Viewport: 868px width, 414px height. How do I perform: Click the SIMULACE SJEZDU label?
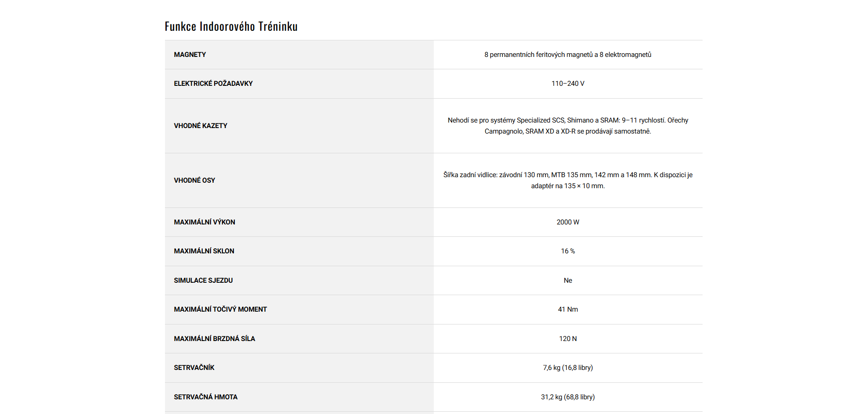(x=203, y=280)
